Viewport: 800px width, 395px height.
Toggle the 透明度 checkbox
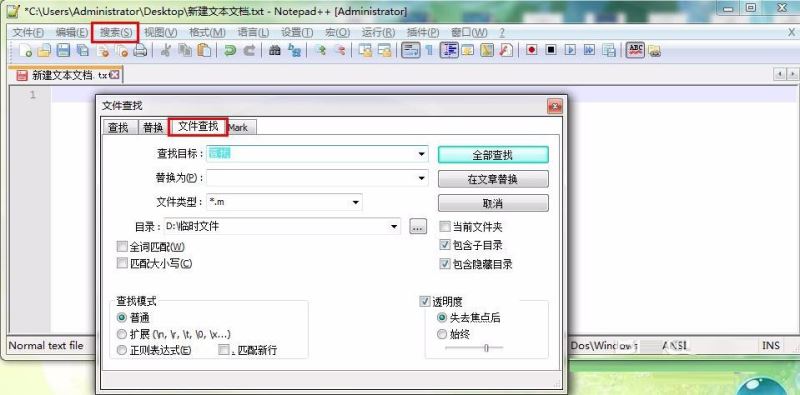pos(424,302)
